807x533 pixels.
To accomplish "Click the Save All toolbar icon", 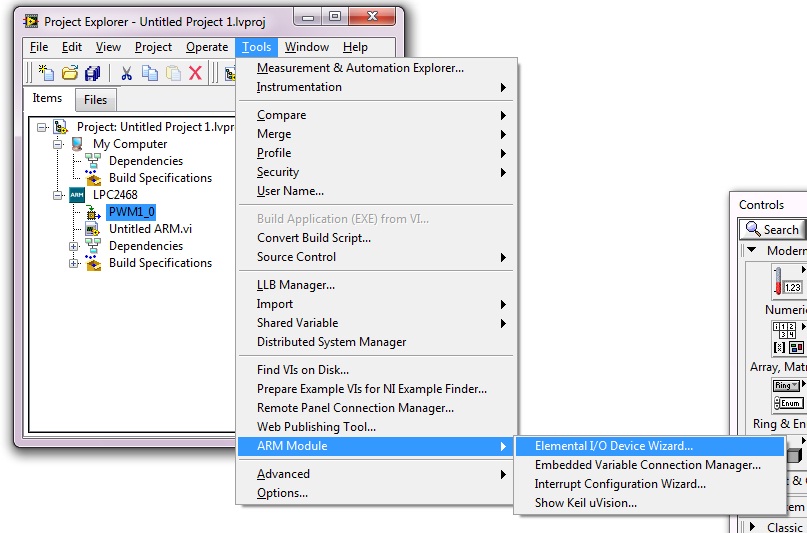I will click(93, 73).
